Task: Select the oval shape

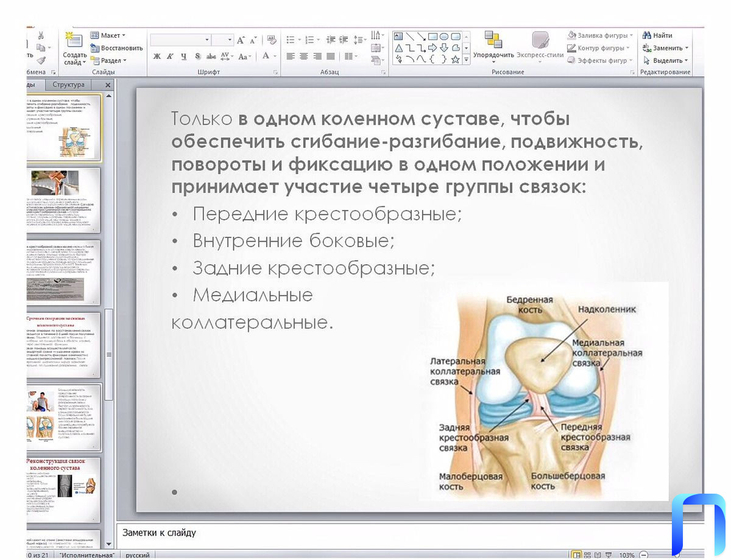Action: tap(444, 36)
